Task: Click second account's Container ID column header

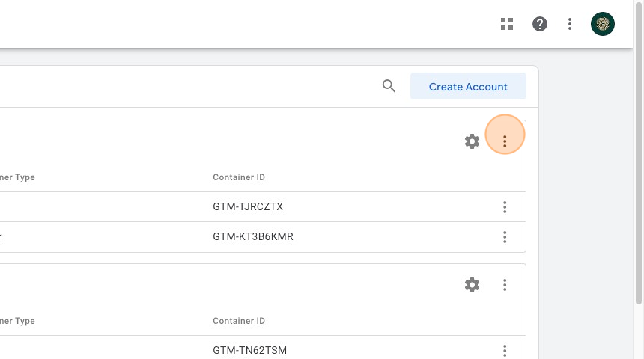Action: [x=239, y=321]
